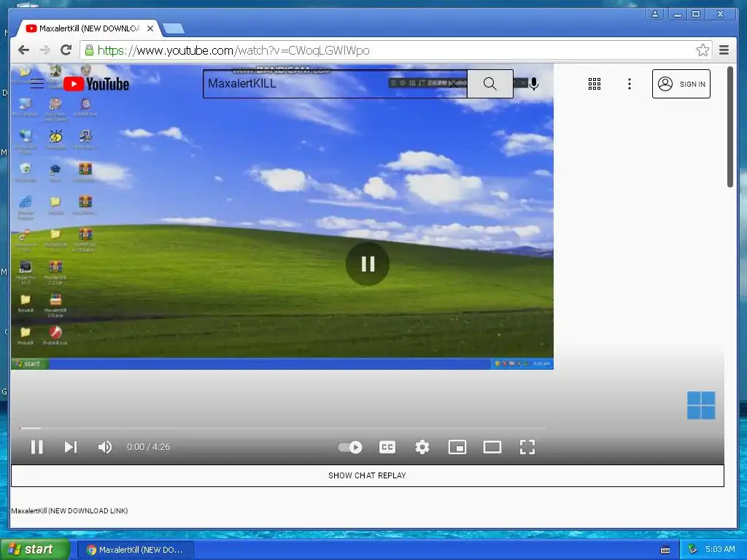
Task: Open the Chrome hamburger menu
Action: pyautogui.click(x=724, y=50)
